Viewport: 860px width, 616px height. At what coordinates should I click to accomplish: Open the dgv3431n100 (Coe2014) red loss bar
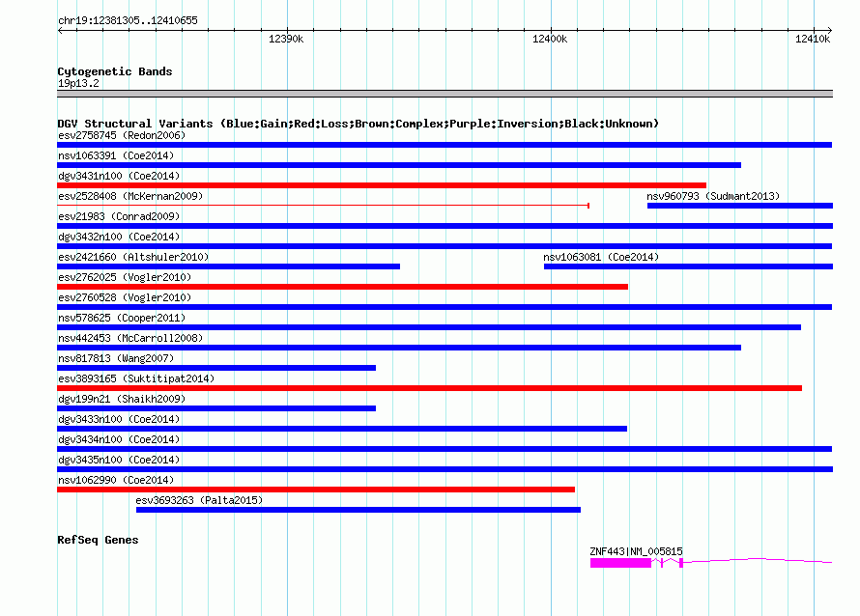pyautogui.click(x=382, y=185)
